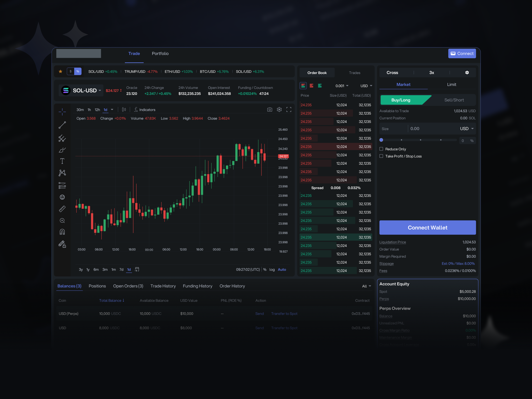Take a chart screenshot with camera icon
The image size is (532, 399).
[270, 110]
